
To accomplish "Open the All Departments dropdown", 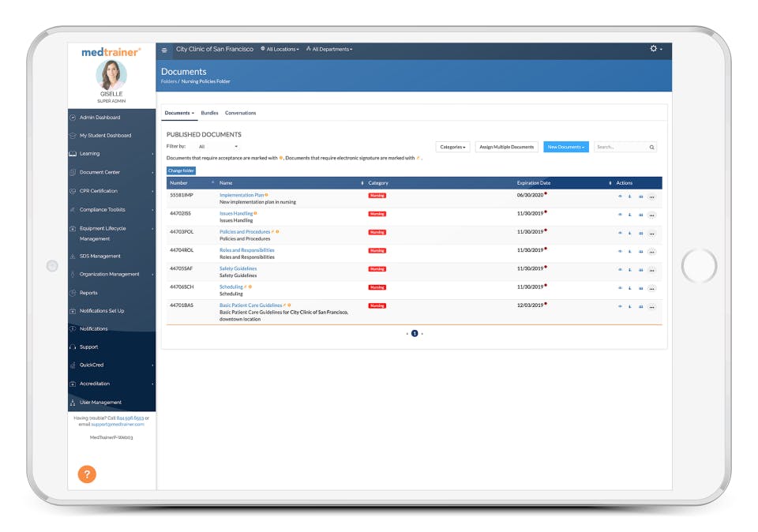I will click(x=330, y=48).
